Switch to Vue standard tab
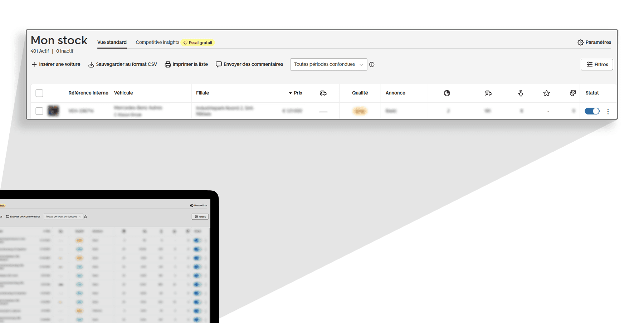 112,42
